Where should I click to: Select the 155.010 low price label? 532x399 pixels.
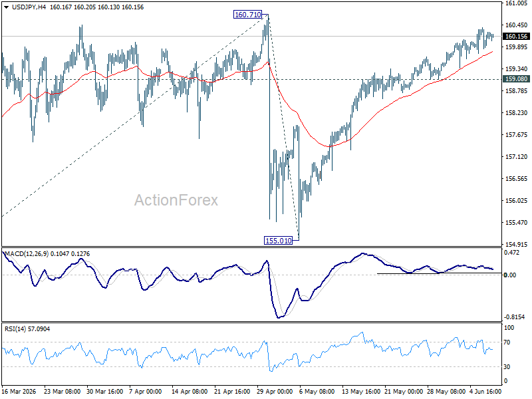coord(278,241)
